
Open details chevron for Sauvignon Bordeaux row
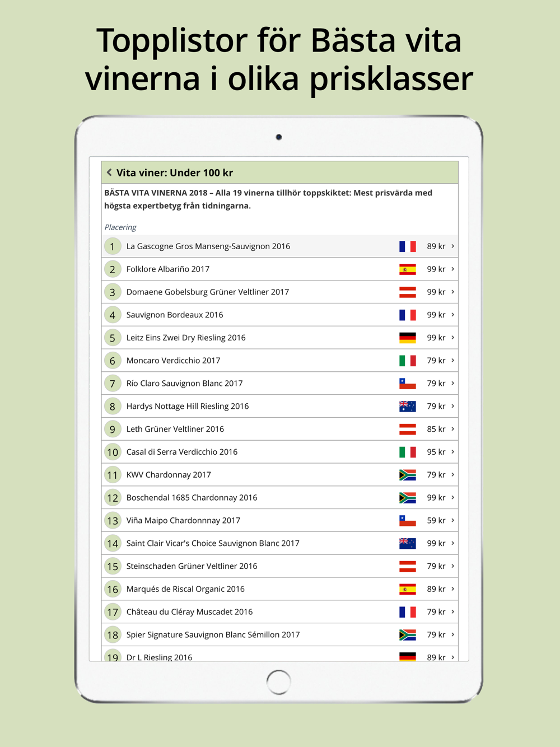pos(452,315)
